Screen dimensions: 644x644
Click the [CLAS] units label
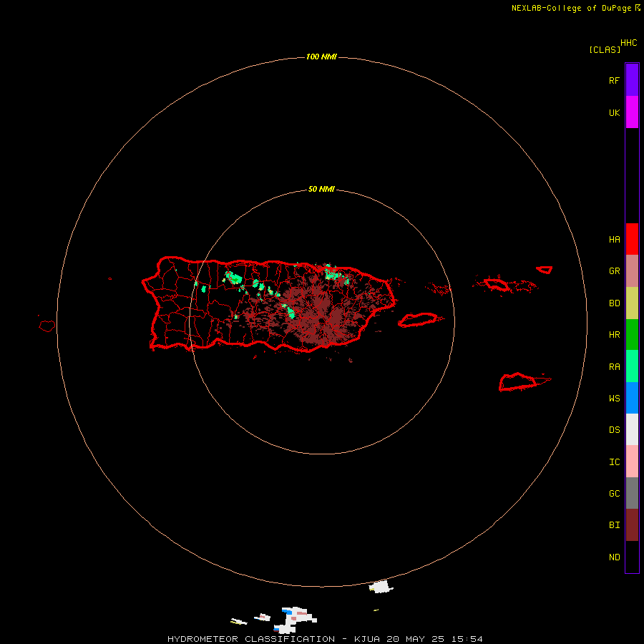coord(605,49)
